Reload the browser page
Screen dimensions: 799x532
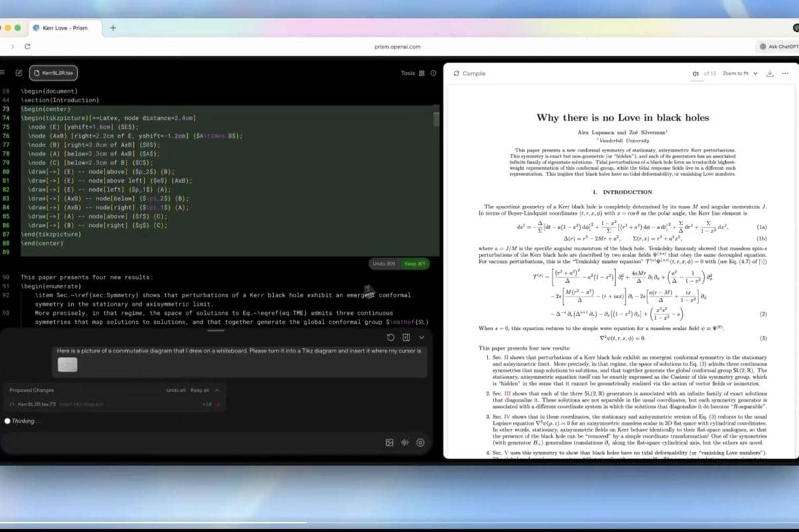coord(27,47)
